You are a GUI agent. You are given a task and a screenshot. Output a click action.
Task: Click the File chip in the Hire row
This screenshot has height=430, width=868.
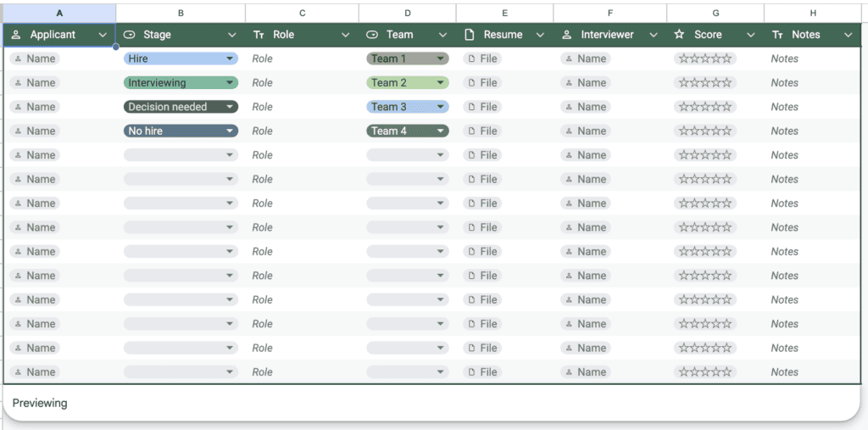pos(482,59)
